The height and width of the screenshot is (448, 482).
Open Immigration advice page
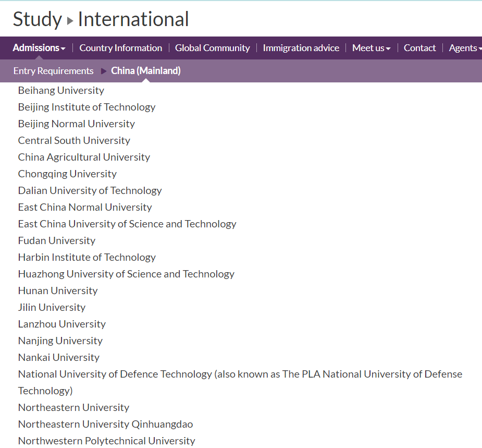tap(301, 48)
